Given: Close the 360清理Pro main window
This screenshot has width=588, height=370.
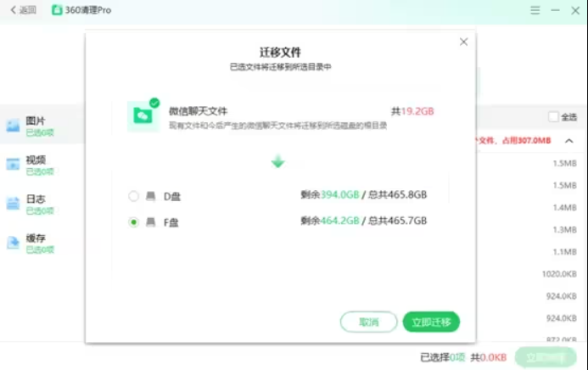Looking at the screenshot, I should tap(575, 10).
